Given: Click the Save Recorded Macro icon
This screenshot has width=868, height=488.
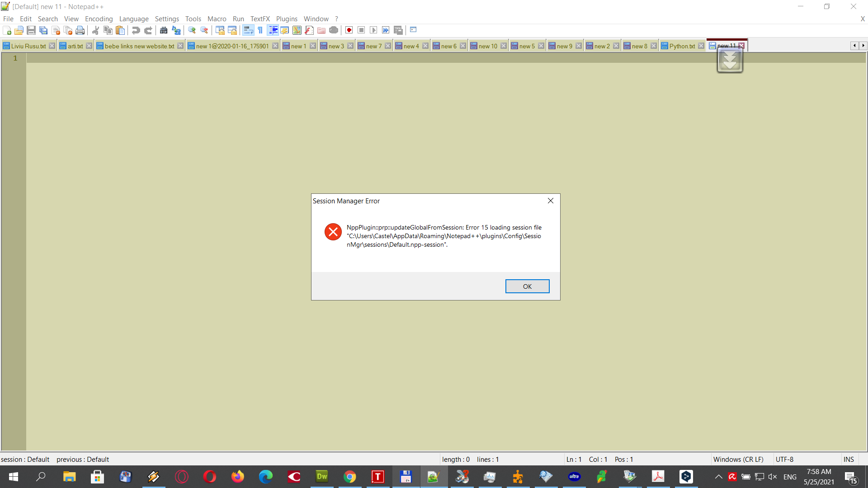Looking at the screenshot, I should [x=398, y=30].
